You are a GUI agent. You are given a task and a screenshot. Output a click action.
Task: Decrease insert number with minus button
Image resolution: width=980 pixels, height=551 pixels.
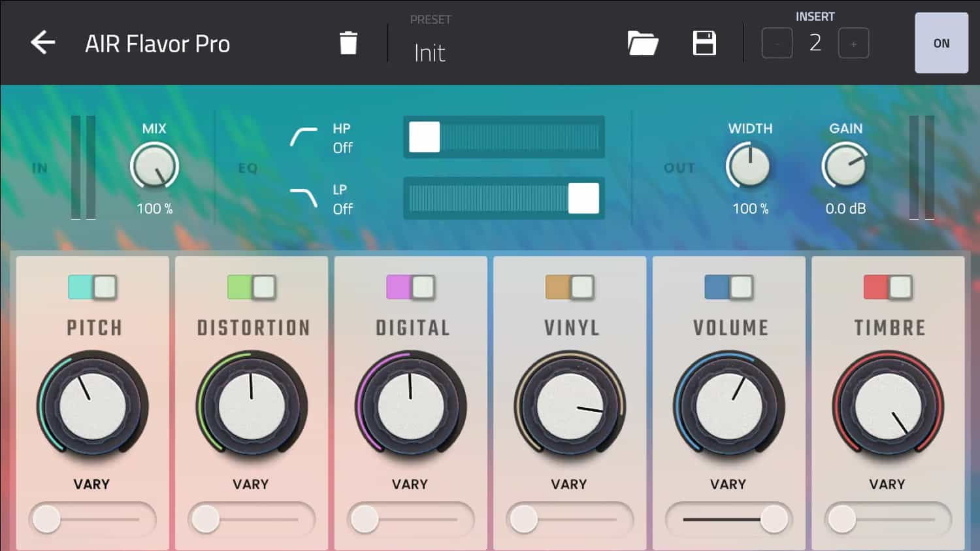pyautogui.click(x=777, y=43)
